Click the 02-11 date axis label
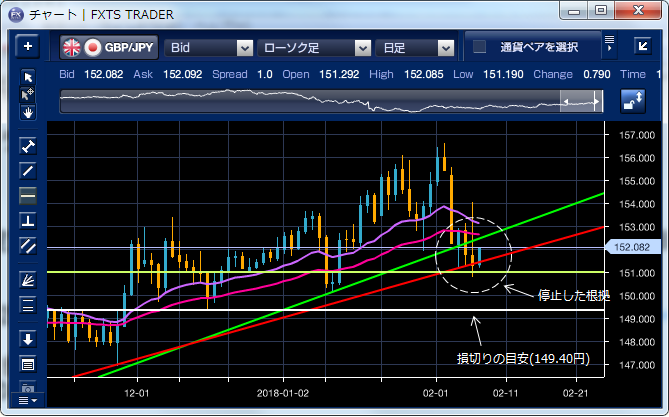669x417 pixels. click(x=506, y=393)
